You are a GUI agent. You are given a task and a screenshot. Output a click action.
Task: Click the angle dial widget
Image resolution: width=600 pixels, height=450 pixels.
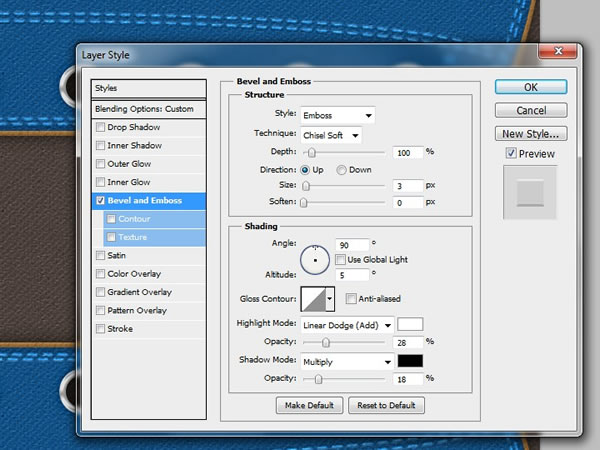(x=315, y=260)
